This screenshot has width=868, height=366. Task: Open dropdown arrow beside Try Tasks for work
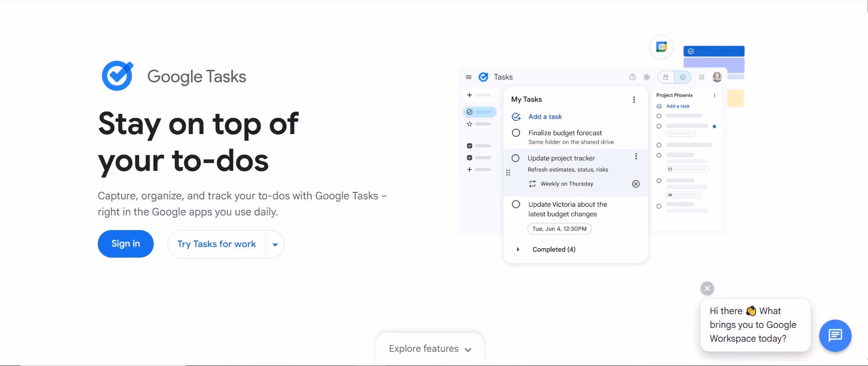click(x=275, y=244)
